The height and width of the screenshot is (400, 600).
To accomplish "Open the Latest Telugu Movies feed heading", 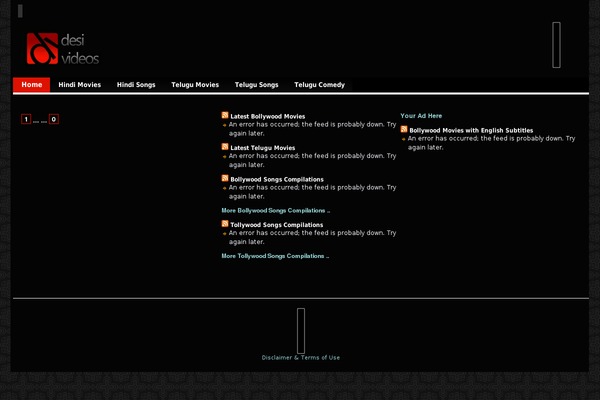I will click(262, 148).
